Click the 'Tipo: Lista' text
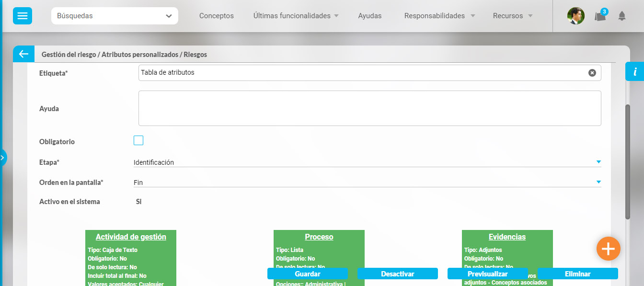Viewport: 644px width, 286px height. tap(289, 250)
